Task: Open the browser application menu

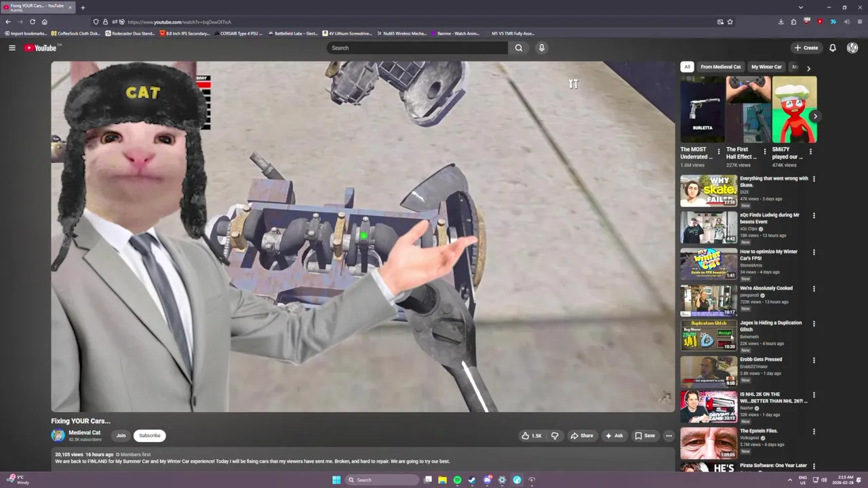Action: tap(860, 22)
